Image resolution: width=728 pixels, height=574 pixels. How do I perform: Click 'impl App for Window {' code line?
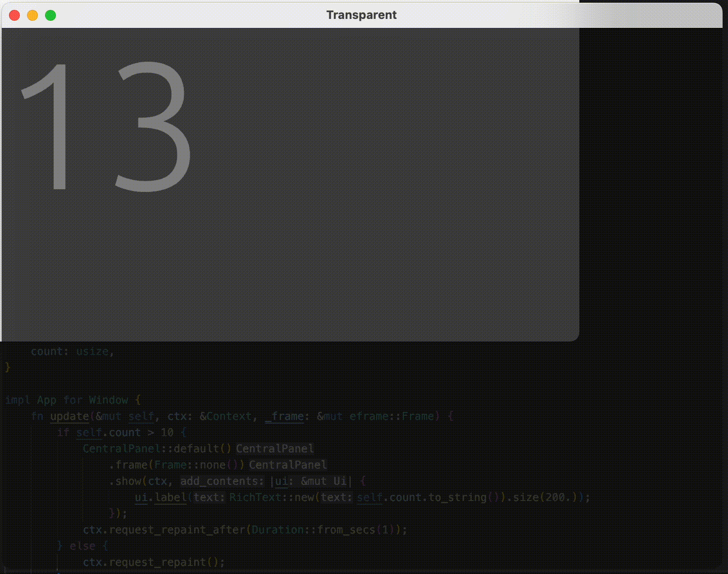click(73, 400)
